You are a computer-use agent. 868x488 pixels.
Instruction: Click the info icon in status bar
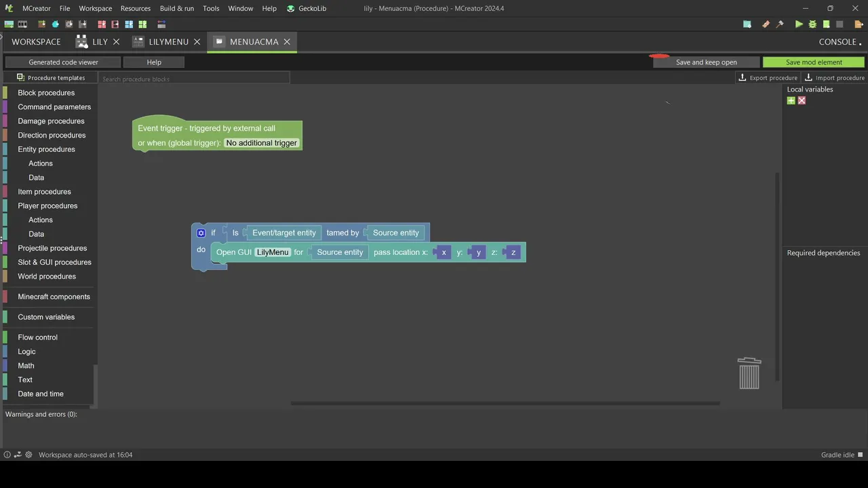(x=7, y=455)
